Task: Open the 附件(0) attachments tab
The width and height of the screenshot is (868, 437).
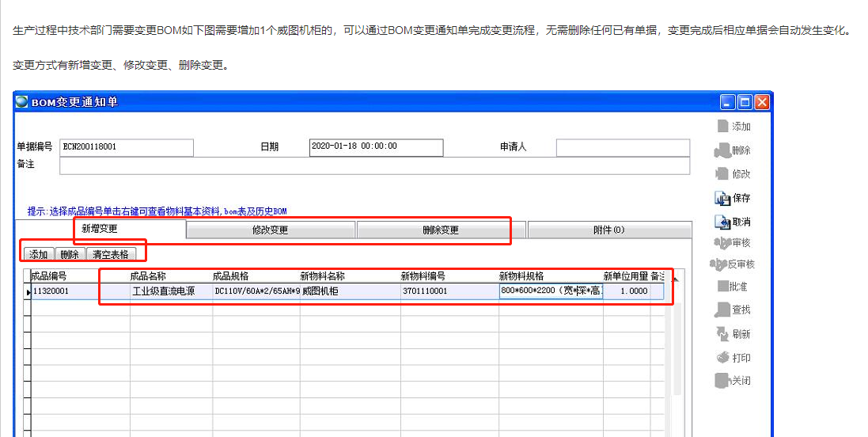Action: pos(609,230)
